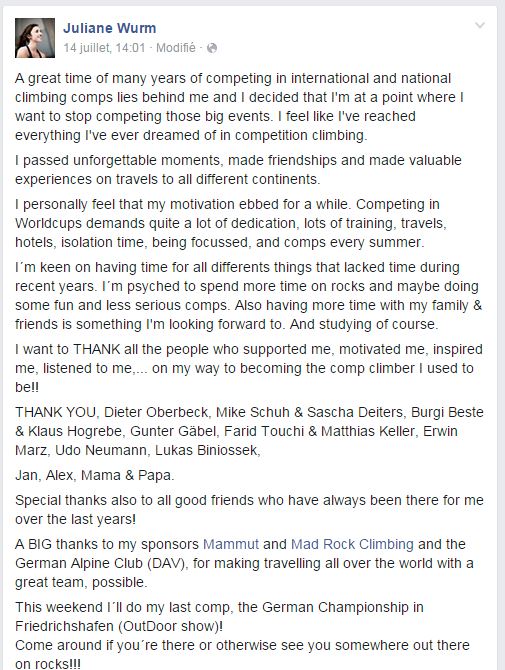Click the German Alpine Club (DAV) text
Image resolution: width=505 pixels, height=670 pixels.
click(x=102, y=563)
